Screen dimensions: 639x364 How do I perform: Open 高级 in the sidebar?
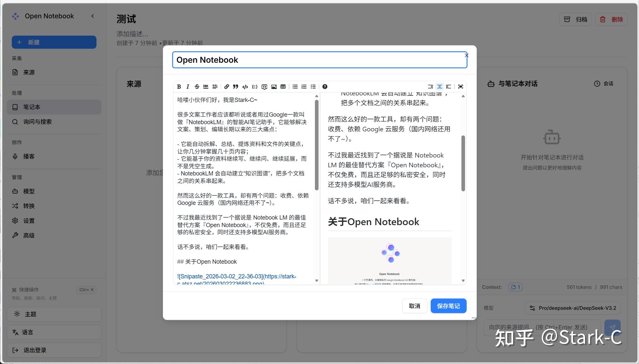(54, 235)
